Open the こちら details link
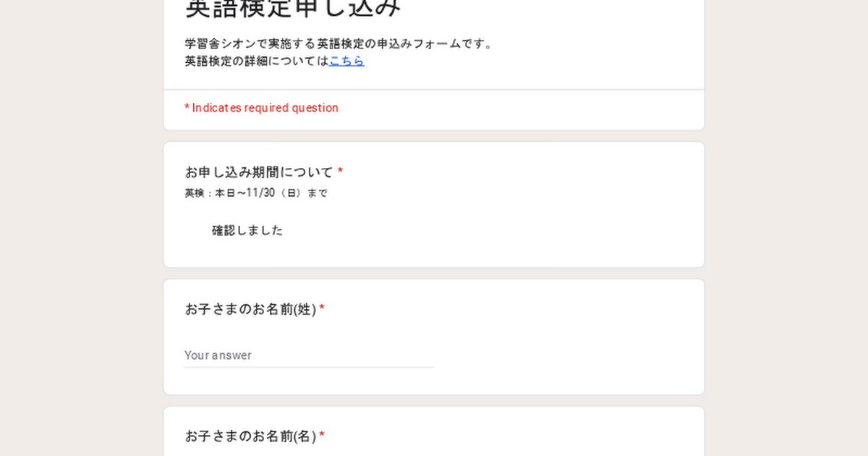This screenshot has width=868, height=456. point(346,62)
